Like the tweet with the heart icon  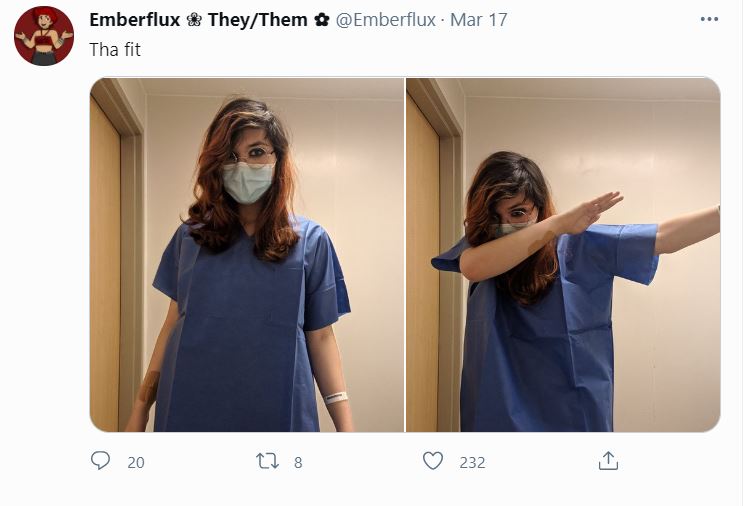(x=433, y=461)
